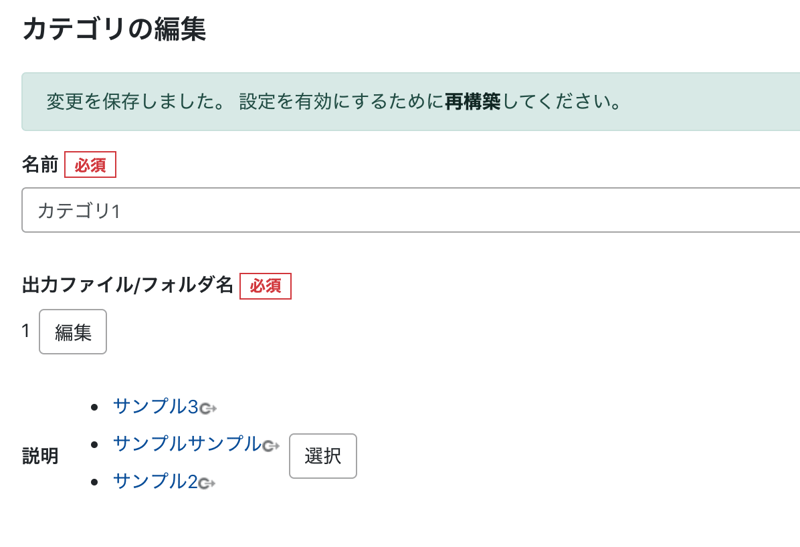
Task: Click the bullet point before サンプル3
Action: click(94, 407)
